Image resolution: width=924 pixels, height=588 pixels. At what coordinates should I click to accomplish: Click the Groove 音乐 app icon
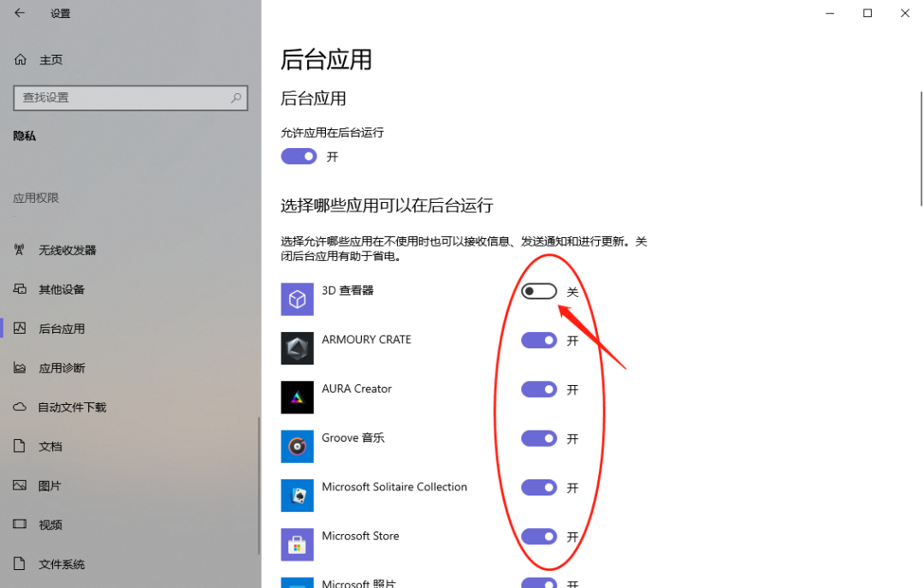click(x=297, y=446)
